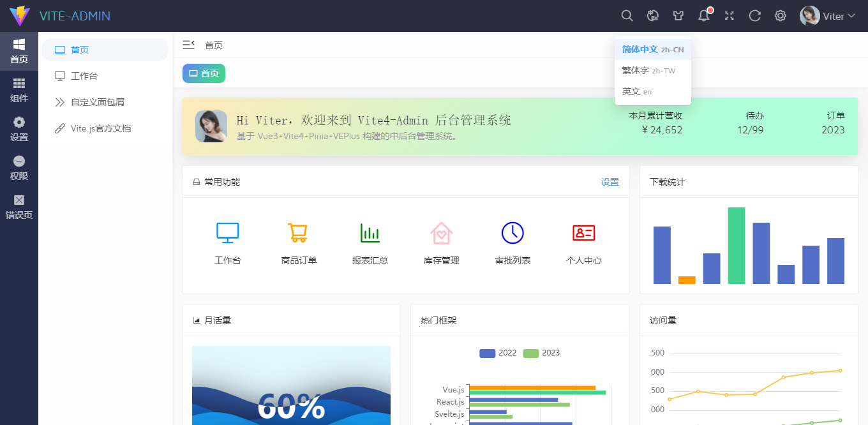Image resolution: width=868 pixels, height=425 pixels.
Task: Click the green 首页 tab
Action: point(204,73)
